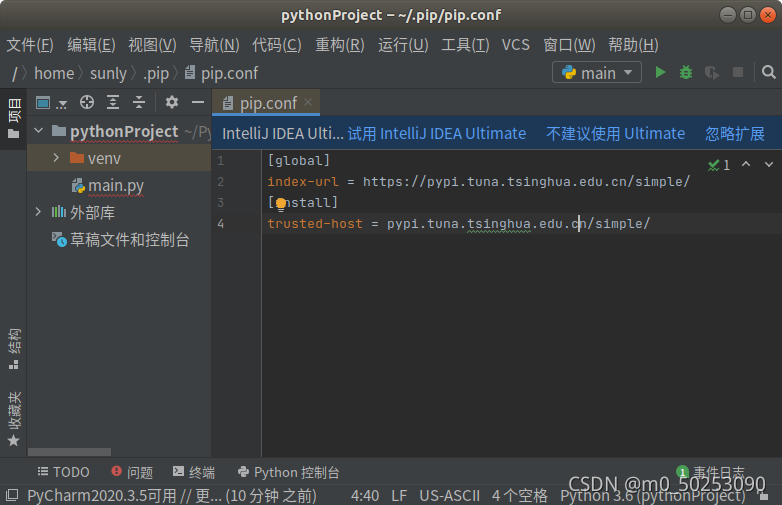Click the root slash breadcrumb
The width and height of the screenshot is (782, 505).
coord(15,73)
